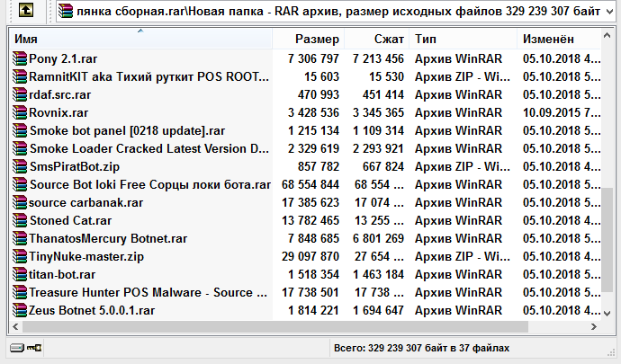Click the horizontal scrollbar left arrow
Screen dimensions: 621x364
click(15, 326)
